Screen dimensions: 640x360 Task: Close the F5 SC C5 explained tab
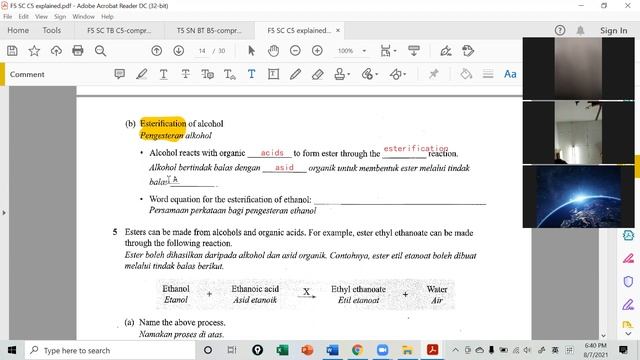(338, 30)
